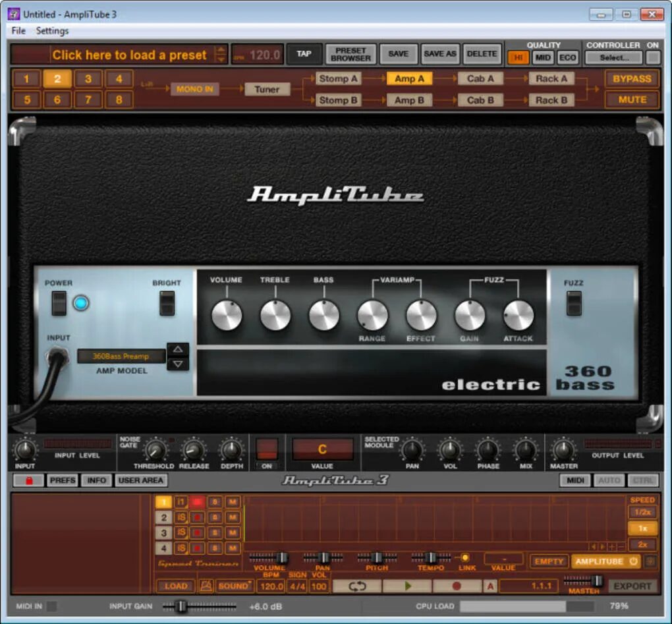The image size is (672, 624).
Task: Click the Fuzz GAIN knob
Action: tap(470, 315)
